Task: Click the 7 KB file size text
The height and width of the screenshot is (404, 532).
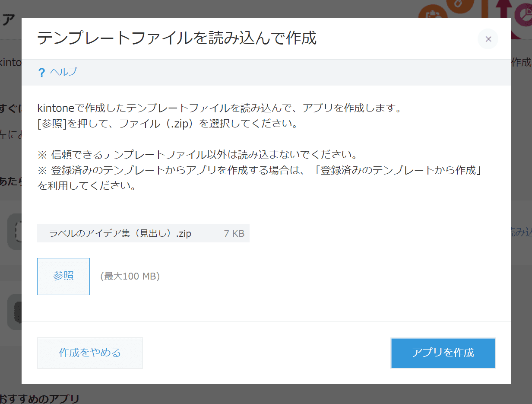Action: click(x=234, y=233)
